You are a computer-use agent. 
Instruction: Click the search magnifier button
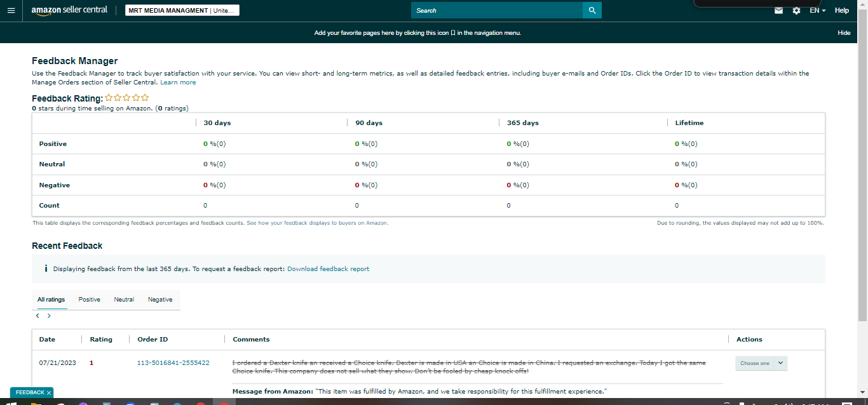coord(592,11)
